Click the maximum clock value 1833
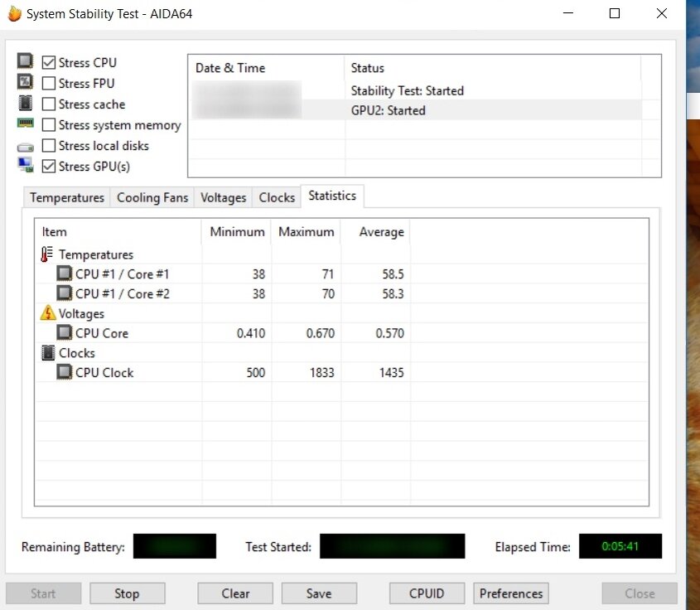The image size is (700, 610). (x=322, y=372)
